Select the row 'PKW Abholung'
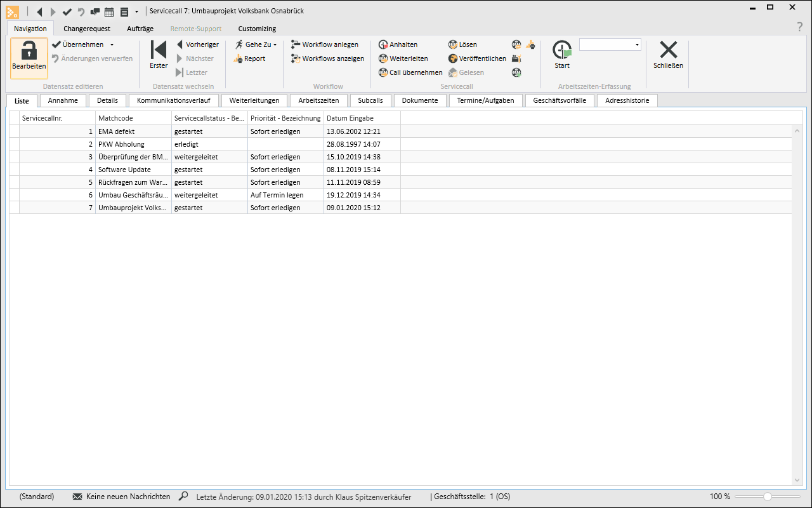Image resolution: width=812 pixels, height=508 pixels. [400, 144]
